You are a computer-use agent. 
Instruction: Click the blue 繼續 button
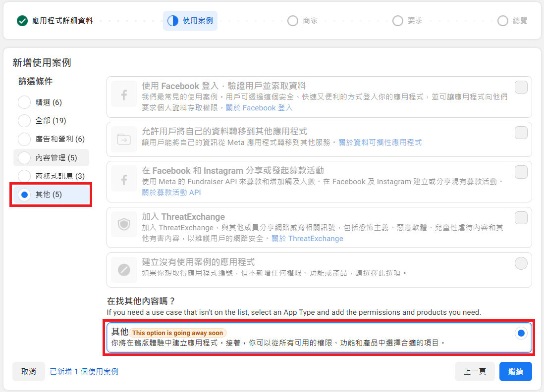click(x=516, y=372)
